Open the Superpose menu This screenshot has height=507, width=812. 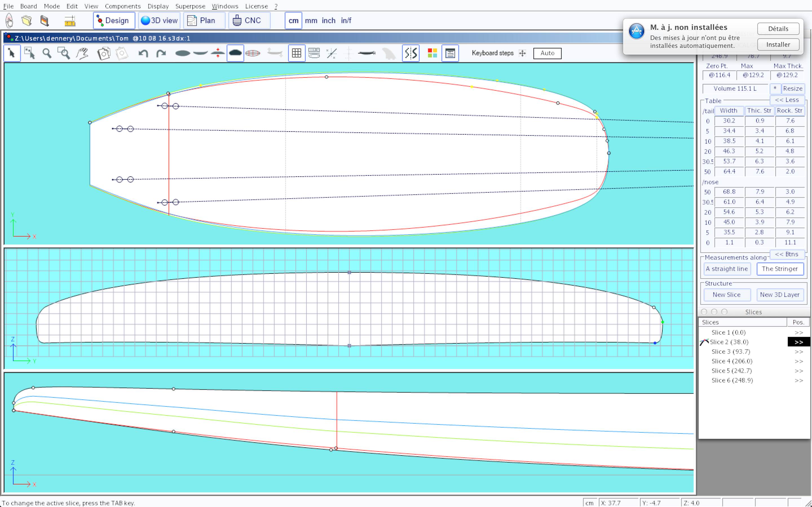[190, 6]
